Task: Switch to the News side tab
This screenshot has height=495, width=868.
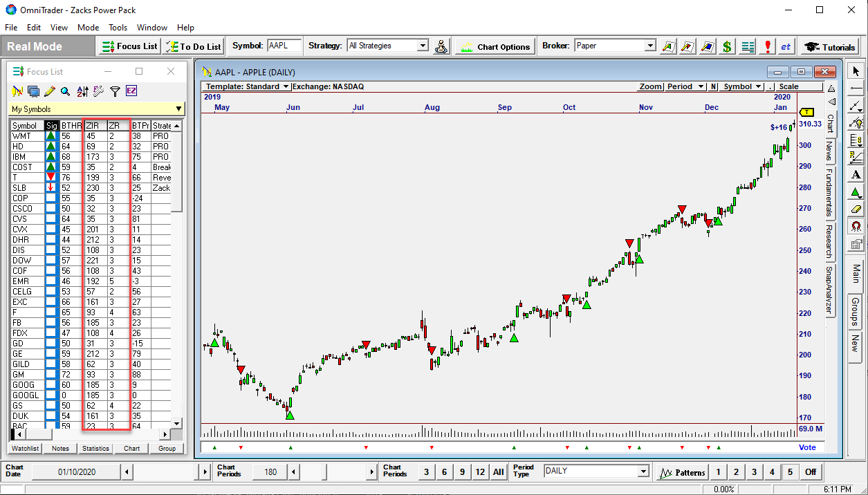Action: coord(830,151)
